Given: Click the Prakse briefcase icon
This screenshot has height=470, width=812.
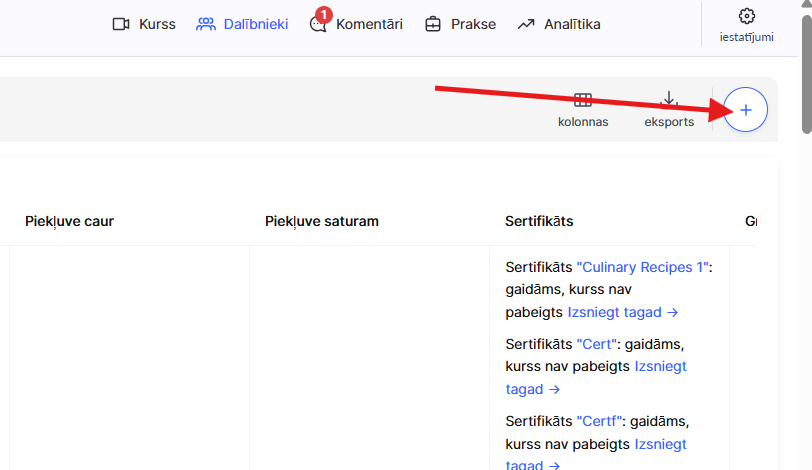Looking at the screenshot, I should coord(433,24).
